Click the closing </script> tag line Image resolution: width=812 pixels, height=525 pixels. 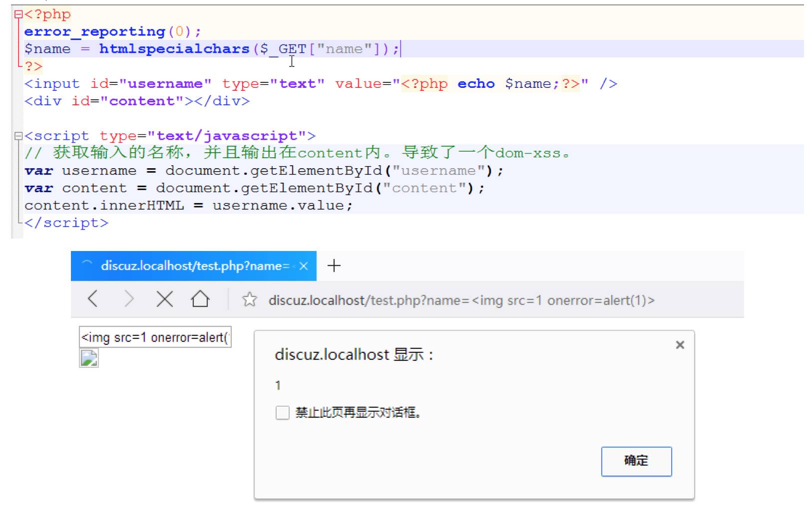pyautogui.click(x=66, y=223)
